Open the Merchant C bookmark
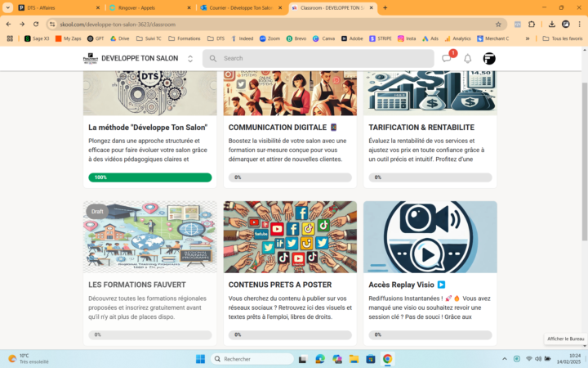 pyautogui.click(x=492, y=38)
